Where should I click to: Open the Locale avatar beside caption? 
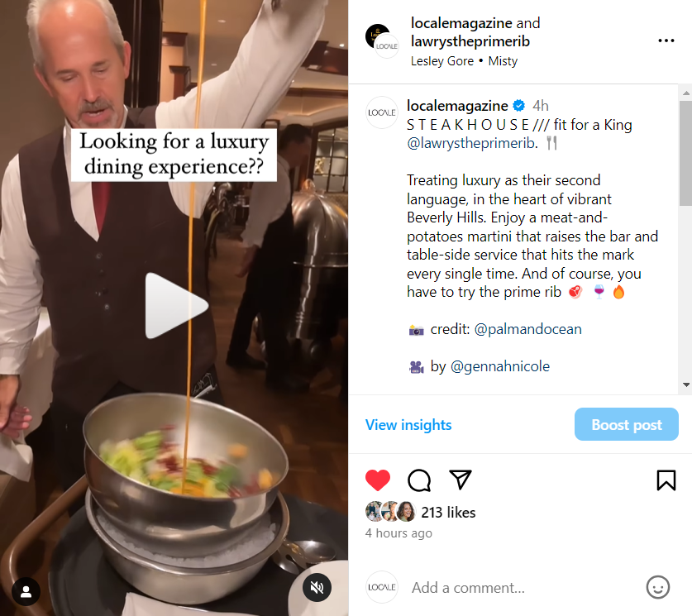coord(382,112)
